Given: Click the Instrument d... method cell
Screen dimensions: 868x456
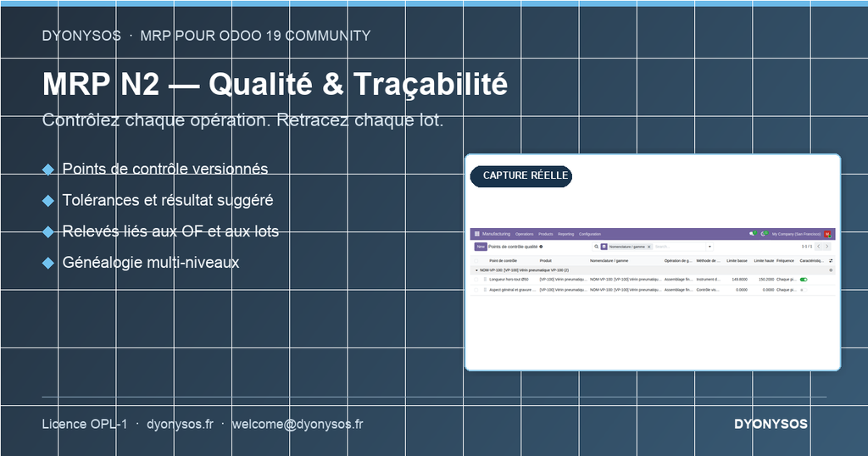Looking at the screenshot, I should (x=708, y=280).
